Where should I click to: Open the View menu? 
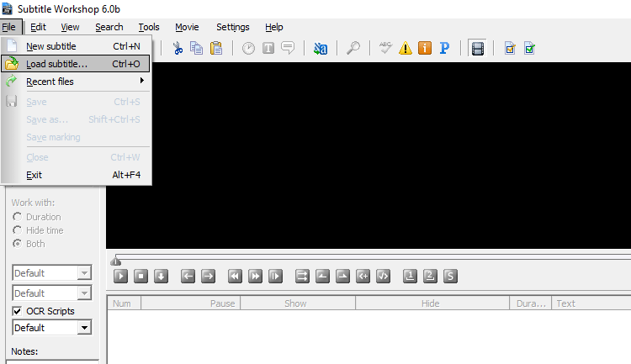pyautogui.click(x=70, y=27)
